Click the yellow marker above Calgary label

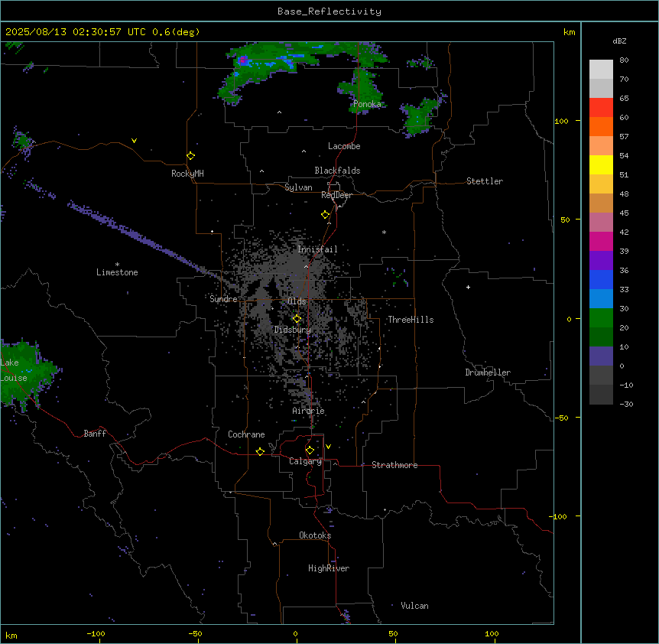(x=310, y=450)
